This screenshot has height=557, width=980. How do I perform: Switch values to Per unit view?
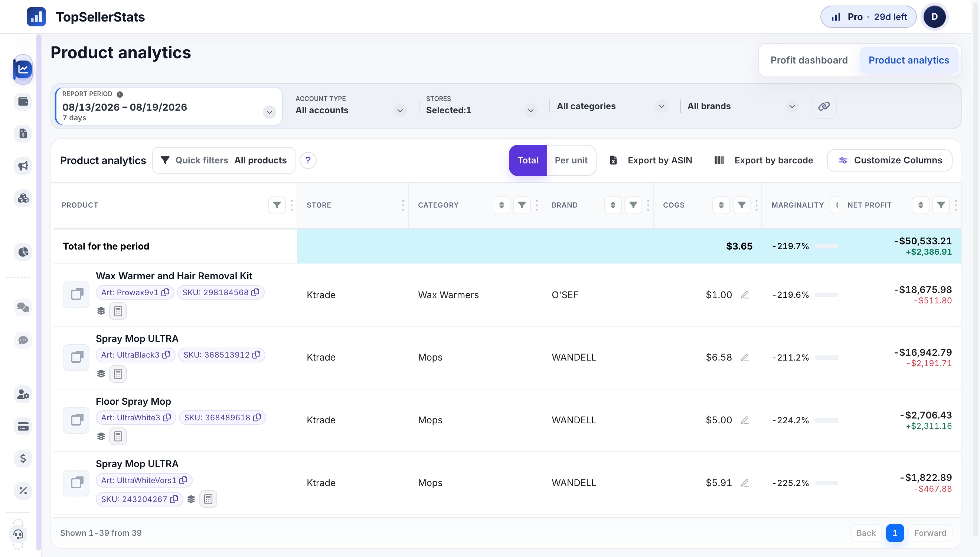click(571, 160)
